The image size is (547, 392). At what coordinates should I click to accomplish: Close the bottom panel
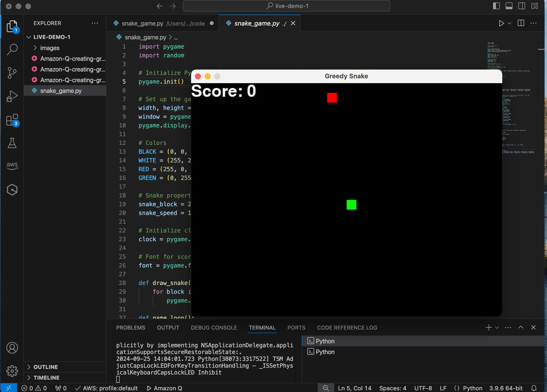533,327
